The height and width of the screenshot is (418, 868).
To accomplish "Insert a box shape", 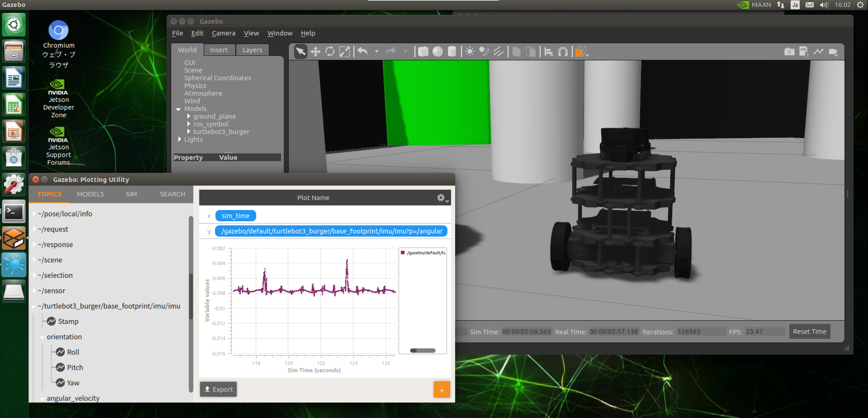I will point(423,52).
